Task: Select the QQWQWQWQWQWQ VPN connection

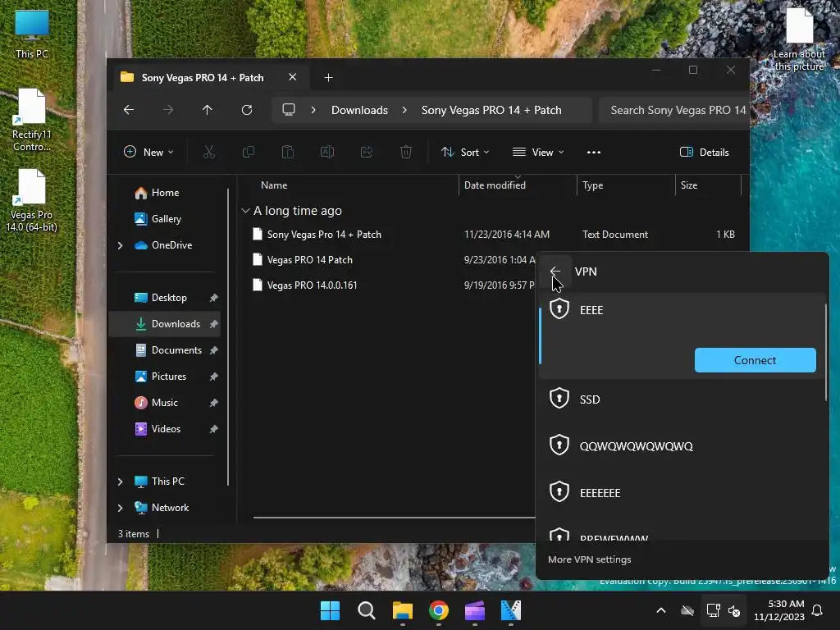Action: (x=682, y=445)
